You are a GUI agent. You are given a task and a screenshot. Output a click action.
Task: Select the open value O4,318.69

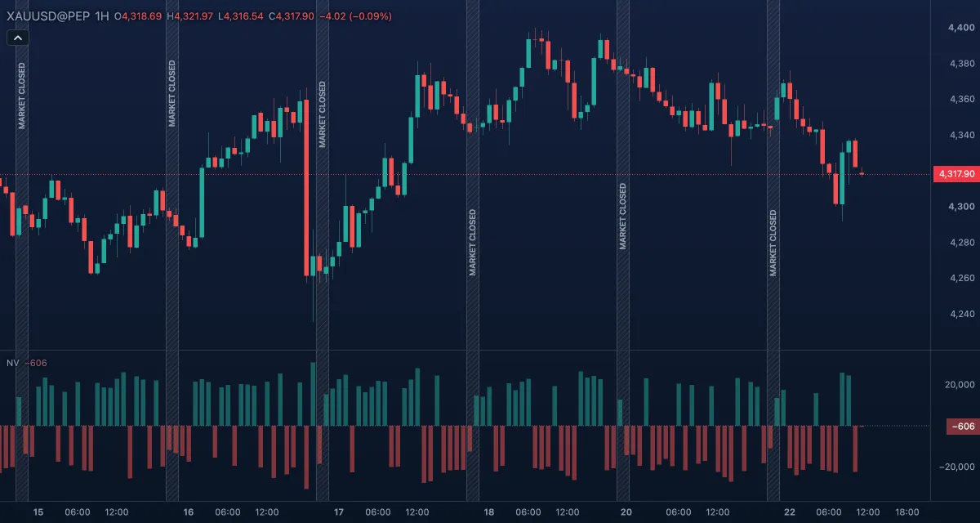pos(138,16)
